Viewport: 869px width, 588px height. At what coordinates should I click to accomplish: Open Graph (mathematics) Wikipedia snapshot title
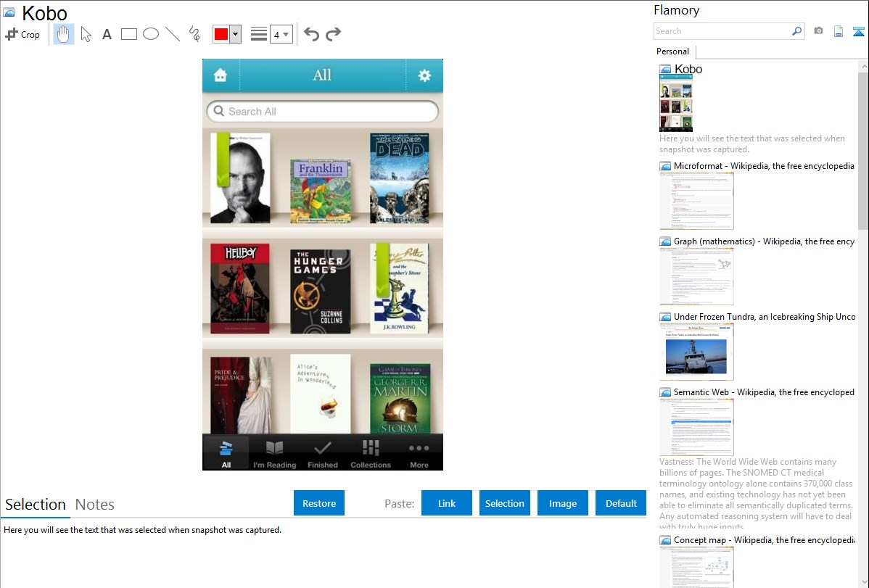pyautogui.click(x=764, y=241)
